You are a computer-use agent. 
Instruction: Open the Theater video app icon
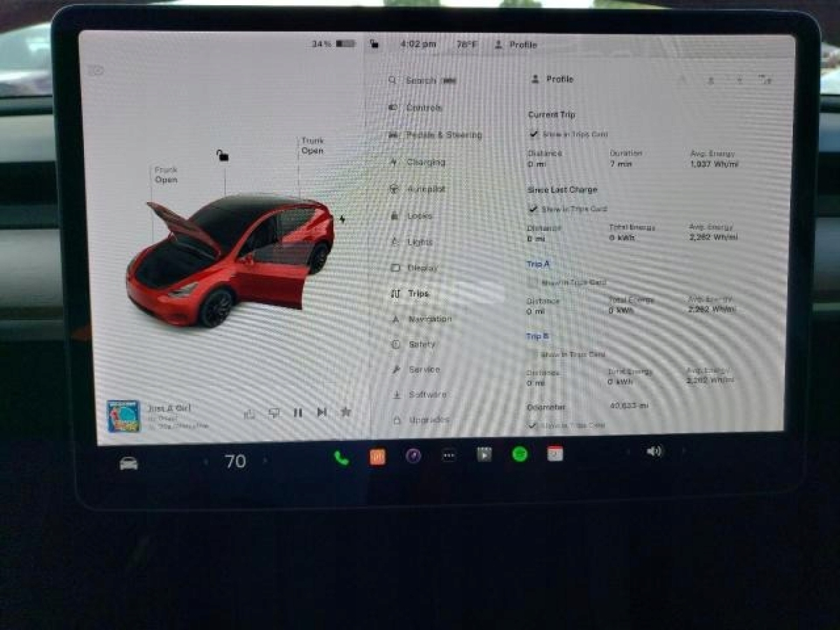click(484, 454)
